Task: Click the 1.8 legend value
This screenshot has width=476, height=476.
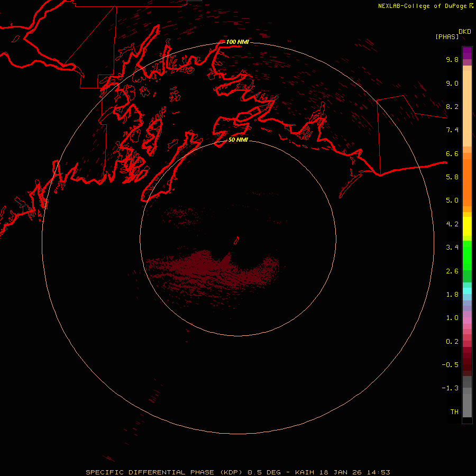Action: point(452,295)
